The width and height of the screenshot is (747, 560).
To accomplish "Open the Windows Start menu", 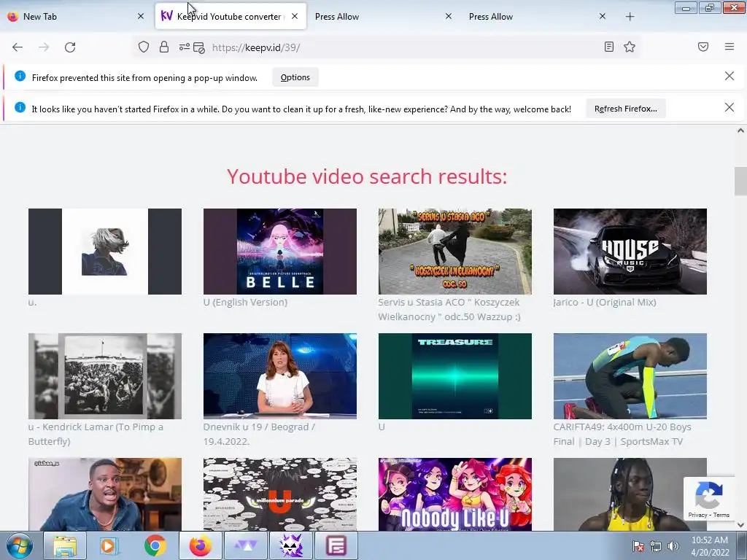I will pos(20,545).
